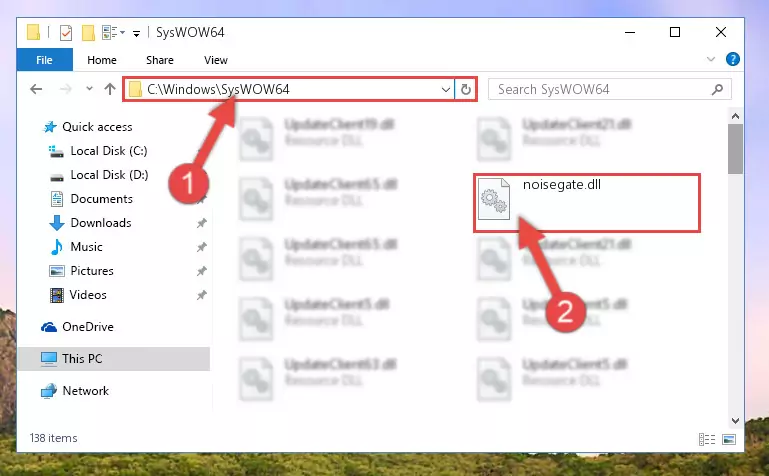Open the Help question mark icon
This screenshot has width=769, height=476.
(x=733, y=59)
